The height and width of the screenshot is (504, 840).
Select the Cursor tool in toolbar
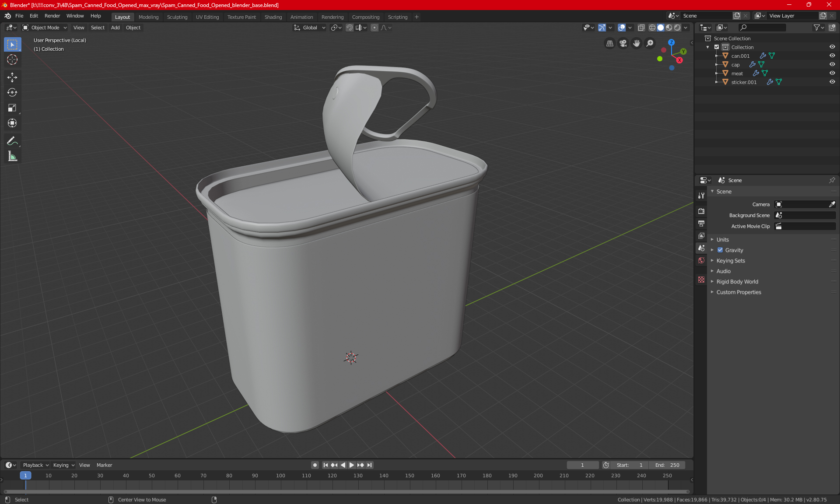click(12, 59)
